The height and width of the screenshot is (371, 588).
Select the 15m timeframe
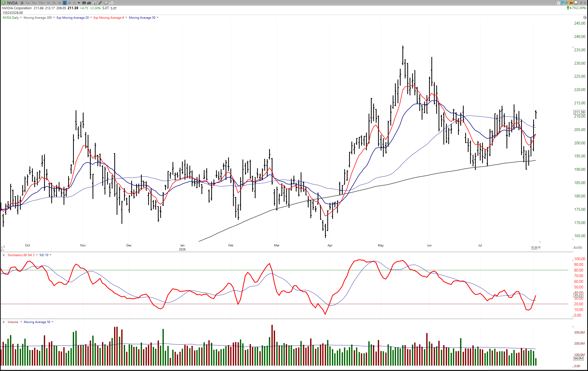pyautogui.click(x=41, y=3)
